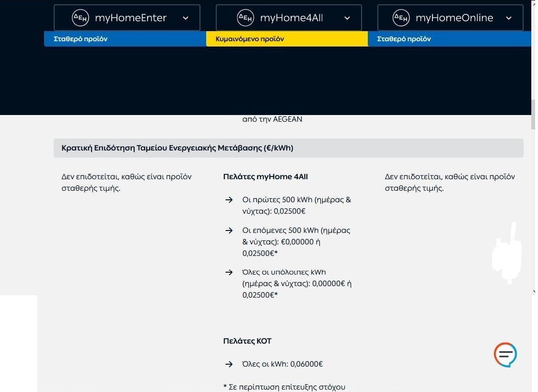
Task: Click the yellow Κυμαινόμενο προϊόν label
Action: click(250, 39)
